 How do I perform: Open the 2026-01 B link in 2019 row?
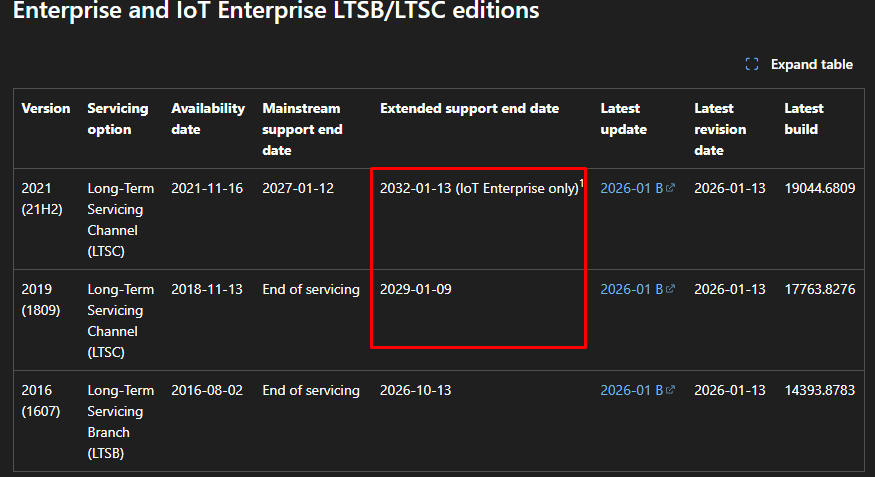[x=632, y=290]
